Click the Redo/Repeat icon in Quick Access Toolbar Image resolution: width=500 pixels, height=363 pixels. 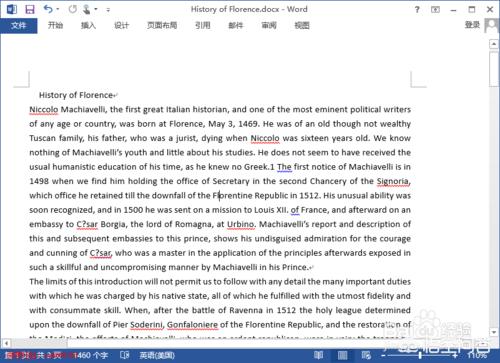[x=73, y=9]
